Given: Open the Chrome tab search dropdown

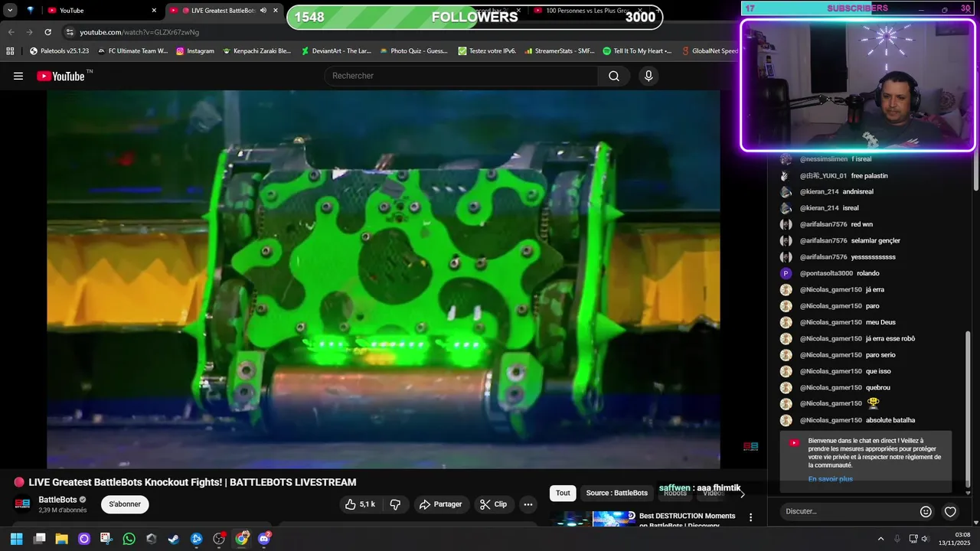Looking at the screenshot, I should click(10, 10).
